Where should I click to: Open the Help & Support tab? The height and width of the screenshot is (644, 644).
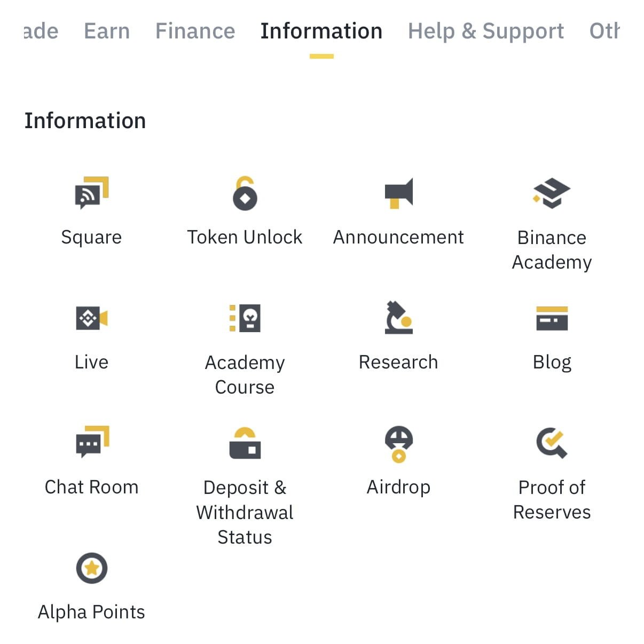tap(485, 31)
